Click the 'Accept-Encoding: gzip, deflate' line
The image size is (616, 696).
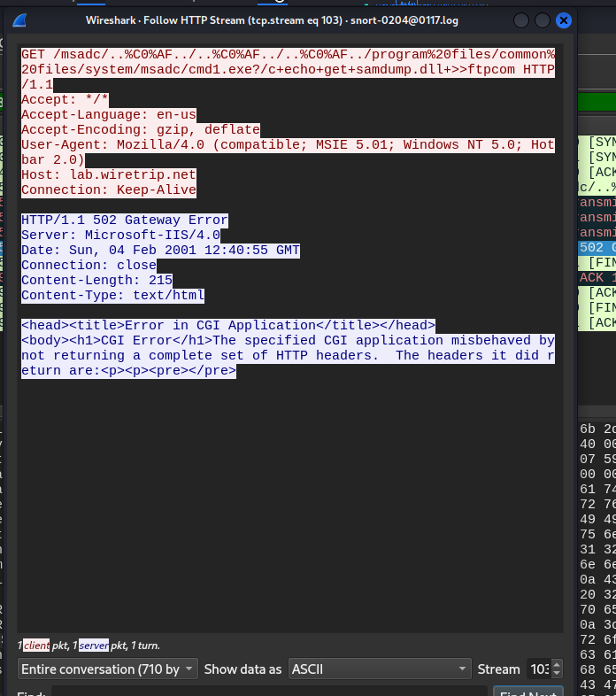(x=141, y=129)
